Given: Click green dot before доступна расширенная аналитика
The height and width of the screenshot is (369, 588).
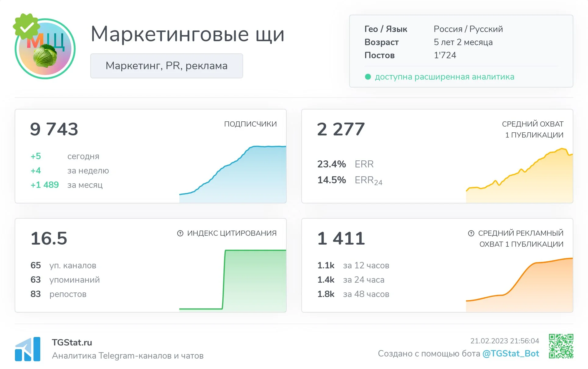Looking at the screenshot, I should [x=368, y=77].
